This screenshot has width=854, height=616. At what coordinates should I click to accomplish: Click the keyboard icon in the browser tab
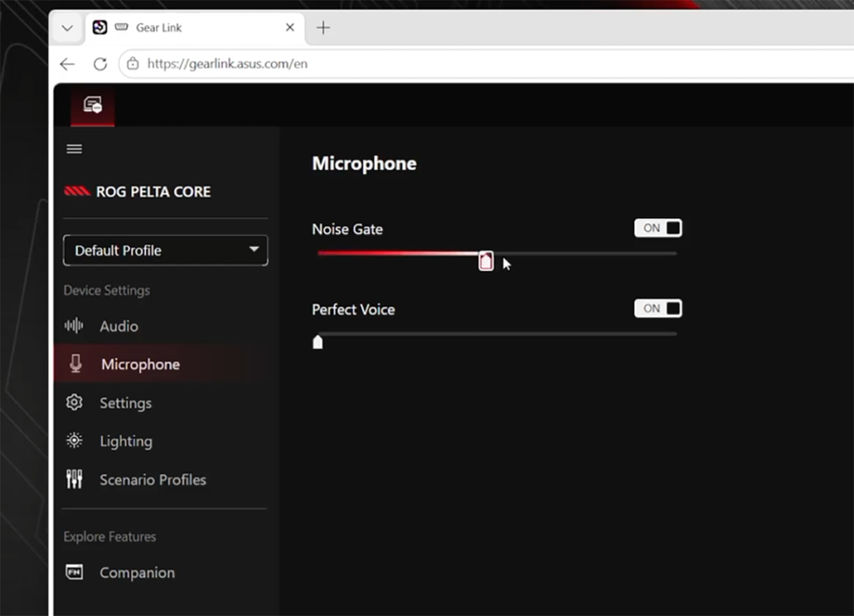122,28
